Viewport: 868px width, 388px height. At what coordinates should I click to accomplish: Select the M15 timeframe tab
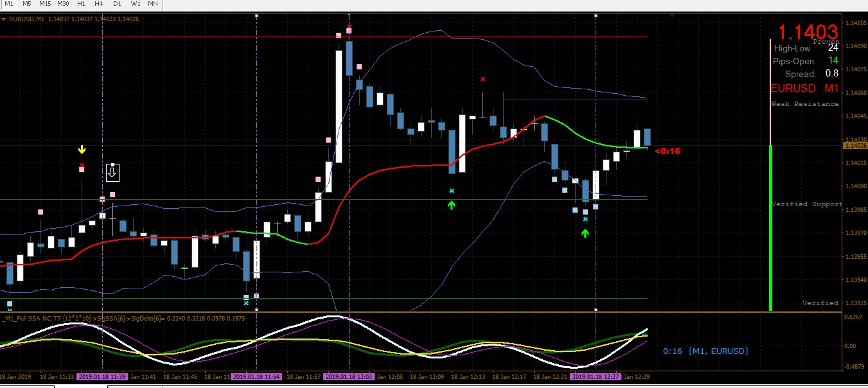click(45, 4)
